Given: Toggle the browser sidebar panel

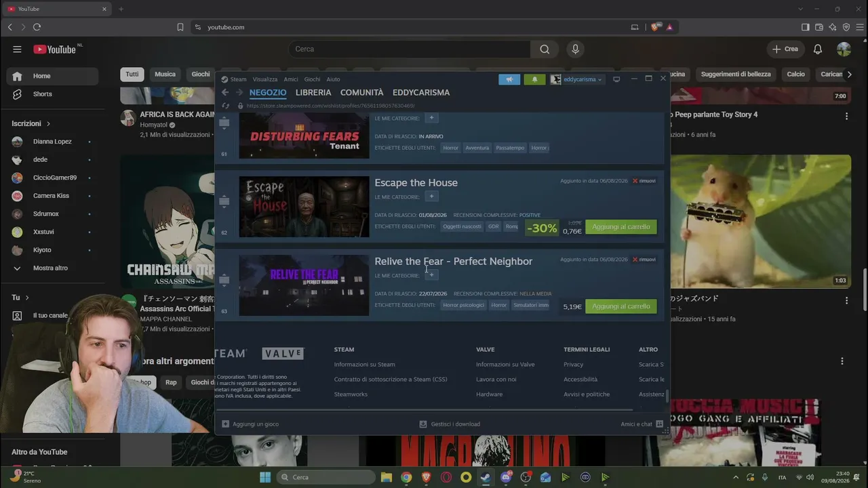Looking at the screenshot, I should [805, 27].
